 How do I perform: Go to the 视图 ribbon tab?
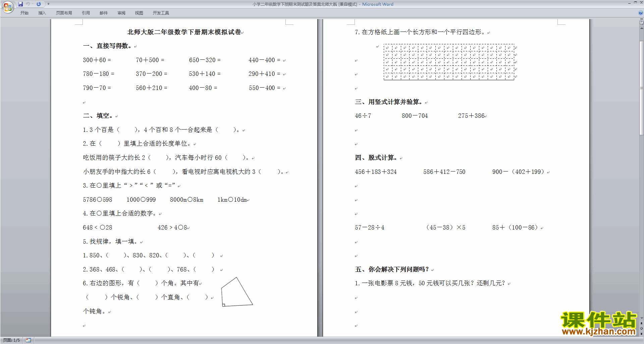click(139, 13)
